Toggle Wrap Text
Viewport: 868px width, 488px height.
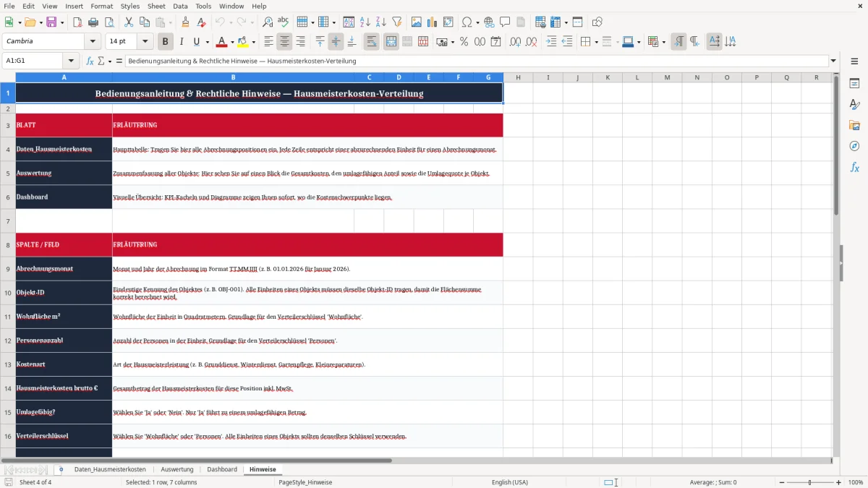click(x=372, y=42)
